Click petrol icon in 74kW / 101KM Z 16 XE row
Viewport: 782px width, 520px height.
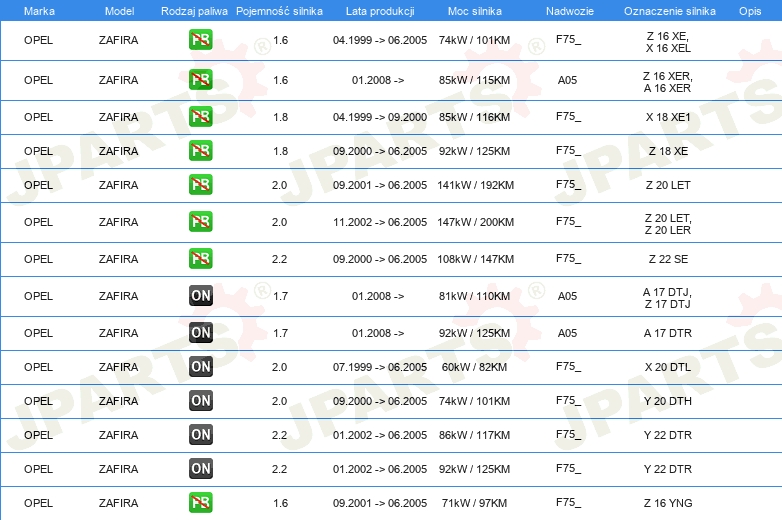[200, 40]
